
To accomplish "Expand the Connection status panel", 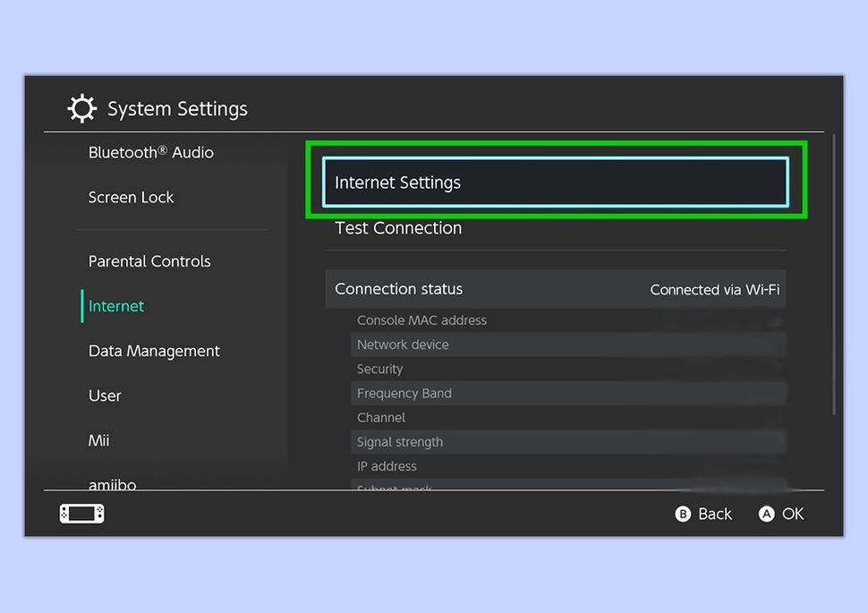I will 555,288.
